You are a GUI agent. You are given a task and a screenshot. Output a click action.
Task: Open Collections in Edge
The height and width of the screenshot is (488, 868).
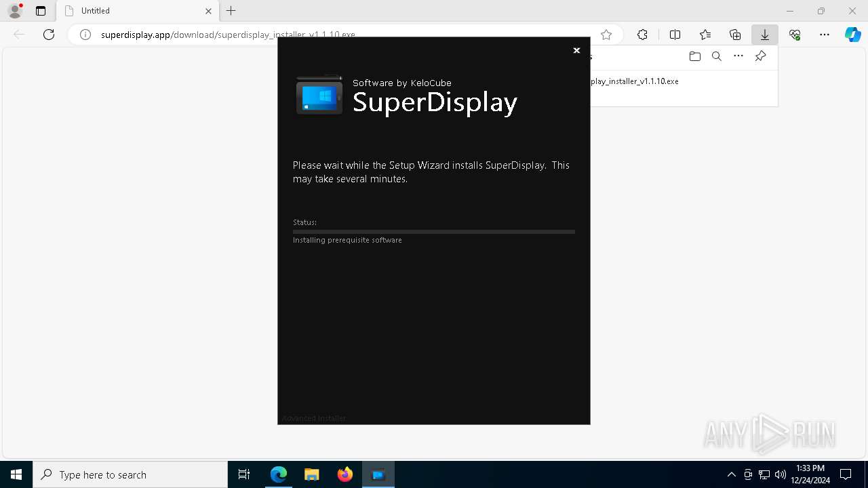735,35
